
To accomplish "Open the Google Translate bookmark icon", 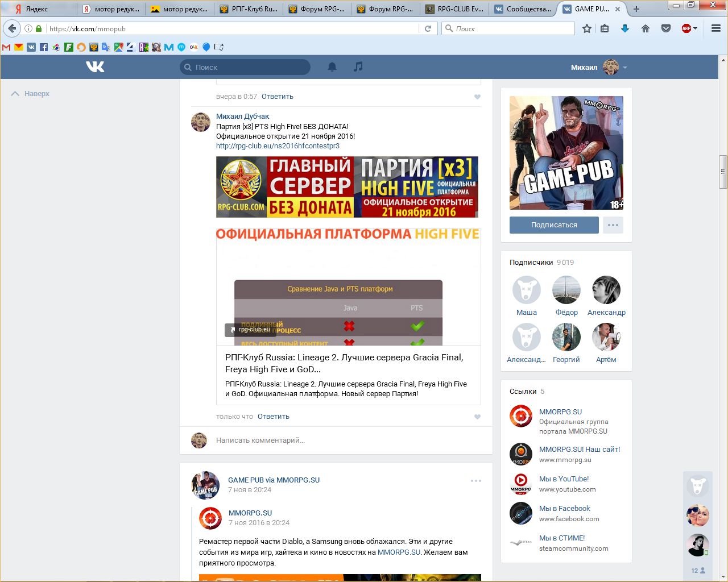I will point(106,47).
